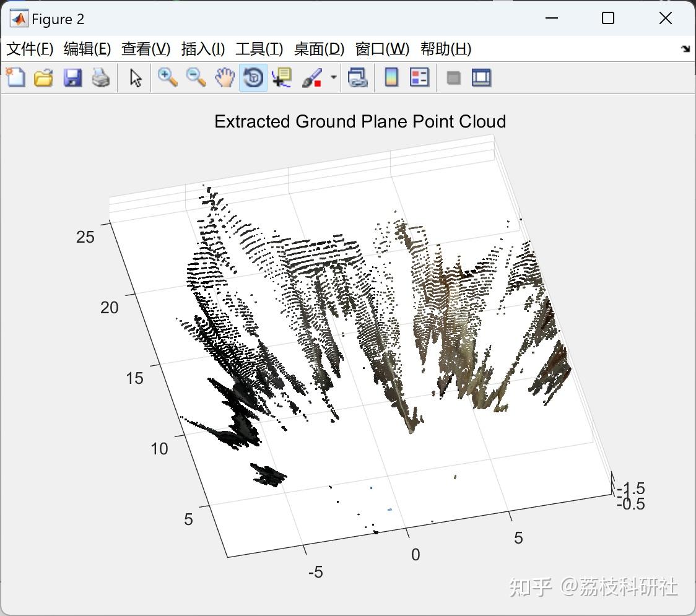This screenshot has width=696, height=616.
Task: Select the Zoom In magnifier tool
Action: (x=167, y=78)
